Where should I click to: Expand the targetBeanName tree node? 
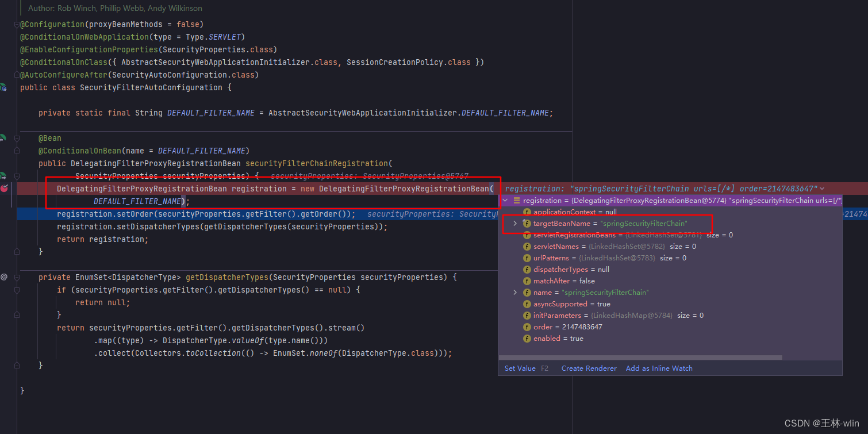(x=515, y=223)
